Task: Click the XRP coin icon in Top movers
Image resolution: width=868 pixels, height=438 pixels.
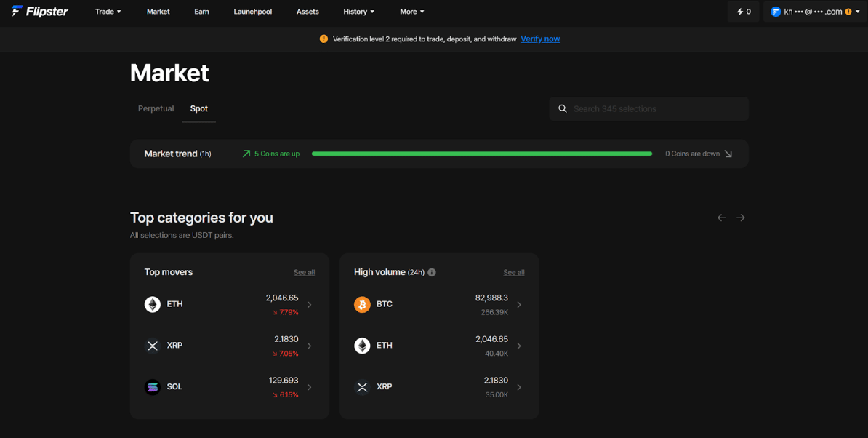Action: pos(152,346)
